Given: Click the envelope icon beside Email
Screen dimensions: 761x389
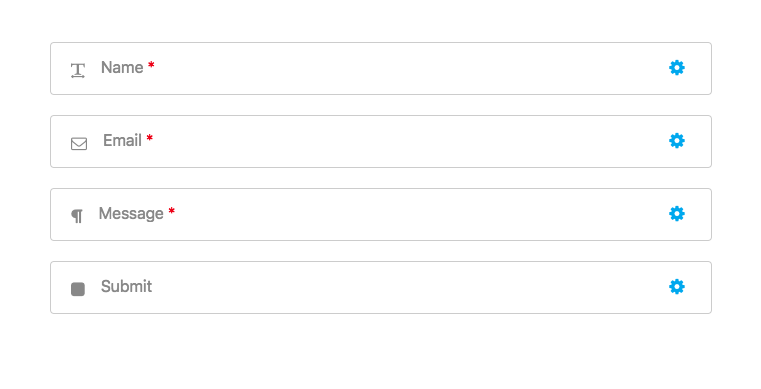Looking at the screenshot, I should pos(79,144).
